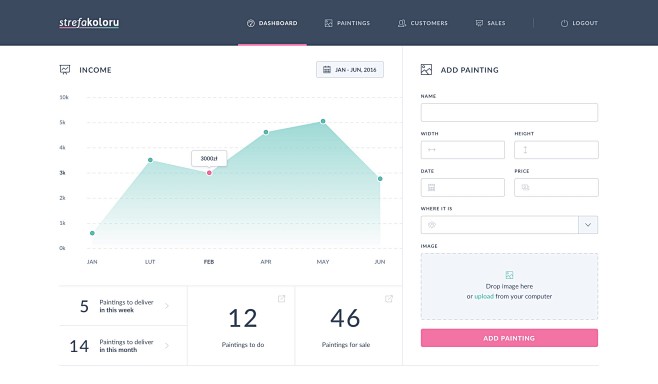Click the Customers people icon

402,23
